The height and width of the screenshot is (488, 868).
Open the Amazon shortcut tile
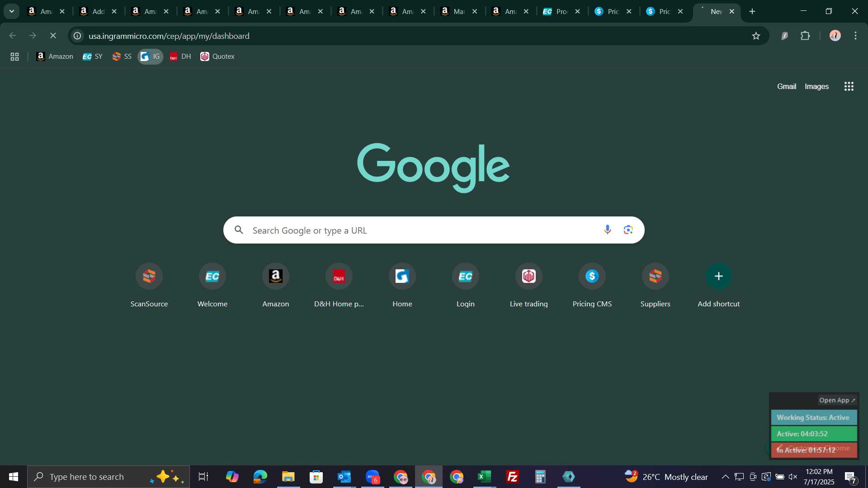276,286
